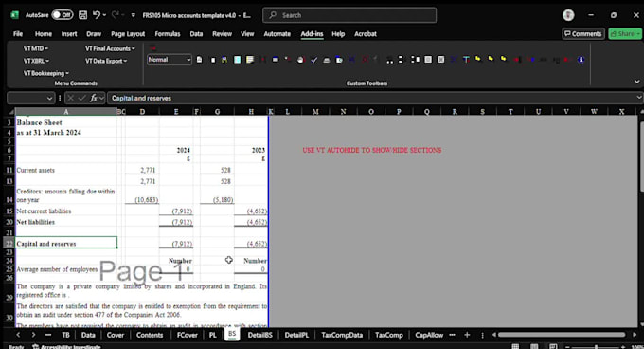Image resolution: width=644 pixels, height=349 pixels.
Task: Expand the VT Final Accounts menu
Action: (110, 48)
